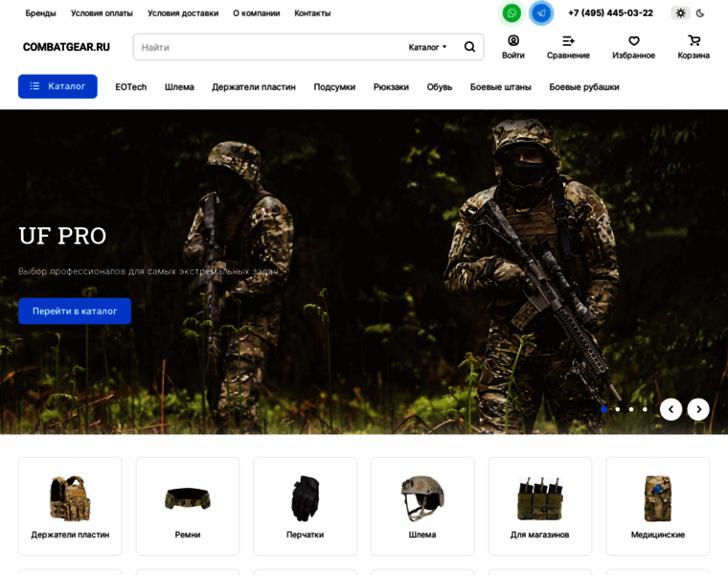The height and width of the screenshot is (575, 728).
Task: Open Условия оплаты page
Action: (102, 13)
